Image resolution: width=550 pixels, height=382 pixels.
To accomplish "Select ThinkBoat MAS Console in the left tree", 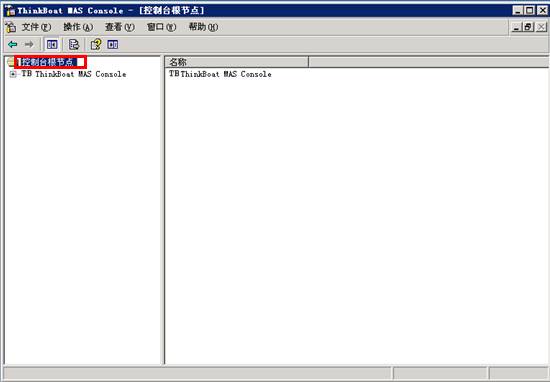I will tap(80, 74).
